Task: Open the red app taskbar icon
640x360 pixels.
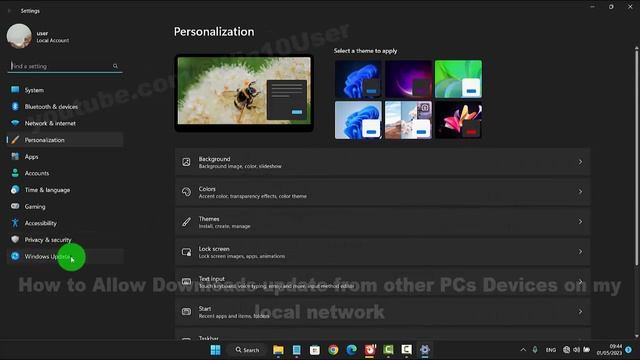Action: [370, 350]
